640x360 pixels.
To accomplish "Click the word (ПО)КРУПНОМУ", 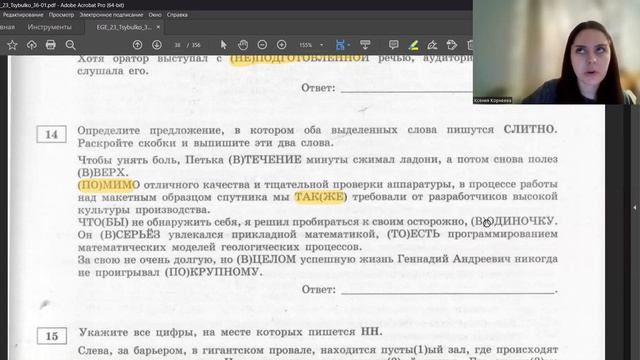I will pos(213,272).
